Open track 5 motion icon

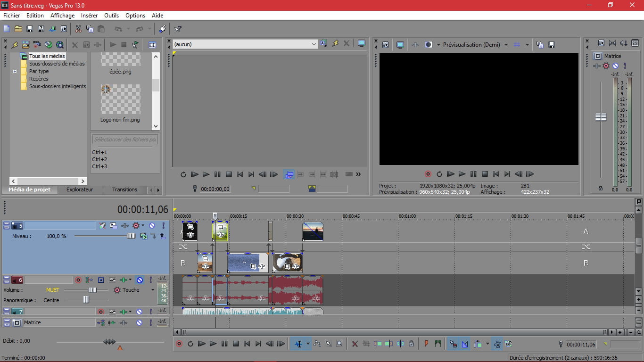click(x=114, y=226)
